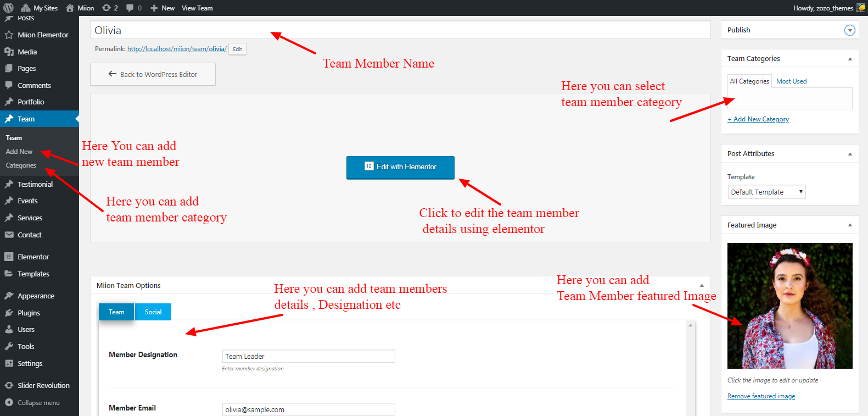Screen dimensions: 868x416
Task: Click the Add New Category link
Action: tap(758, 119)
